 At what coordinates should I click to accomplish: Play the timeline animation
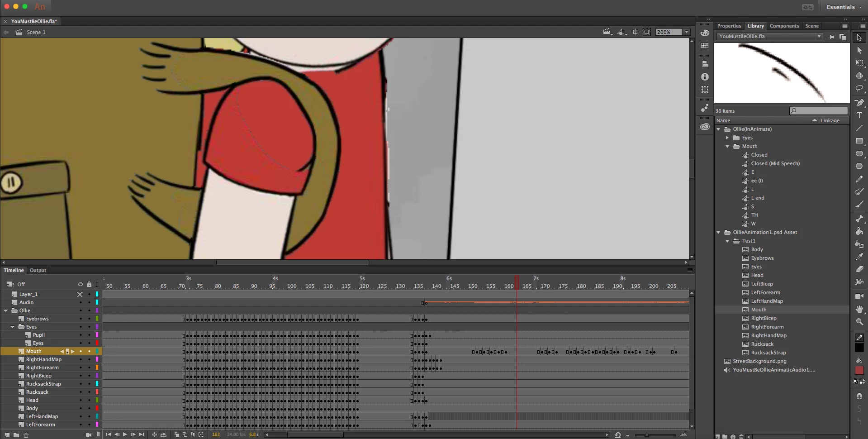[x=125, y=434]
